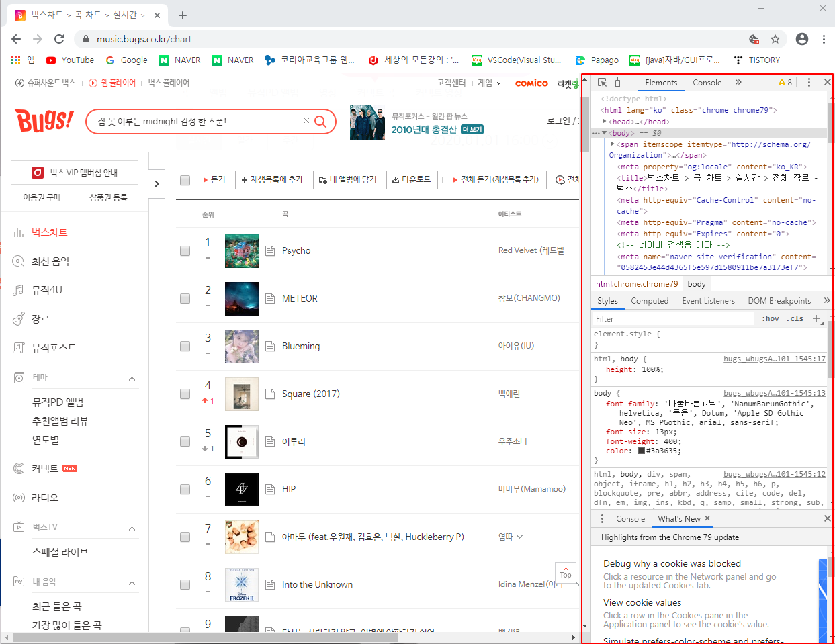
Task: Check the box for Blueming
Action: [185, 346]
